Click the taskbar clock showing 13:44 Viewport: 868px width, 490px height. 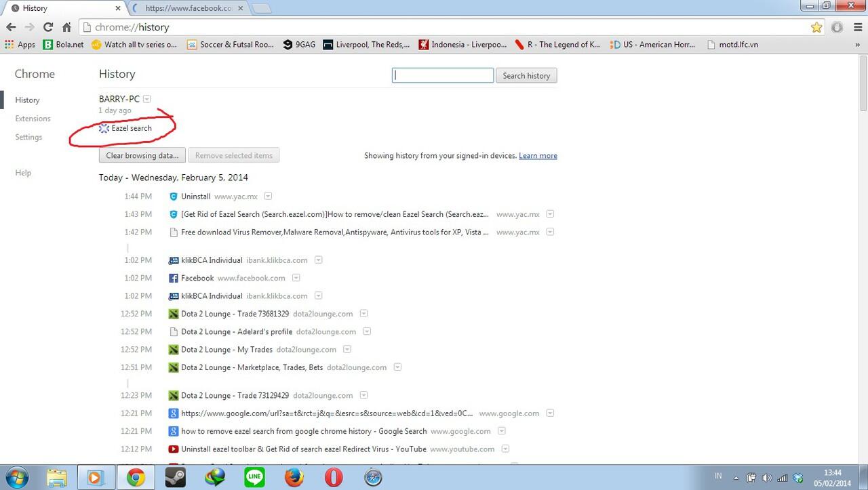pos(832,478)
